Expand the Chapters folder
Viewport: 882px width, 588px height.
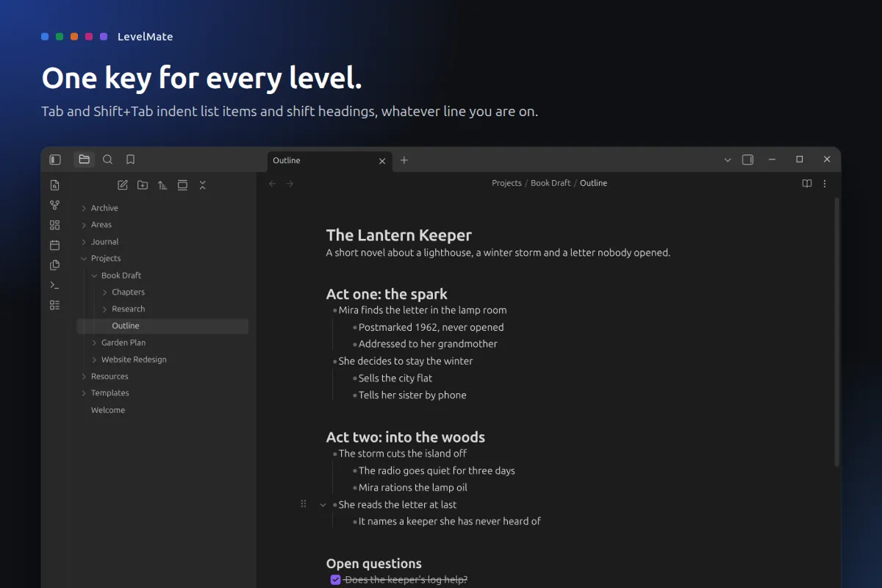tap(104, 293)
